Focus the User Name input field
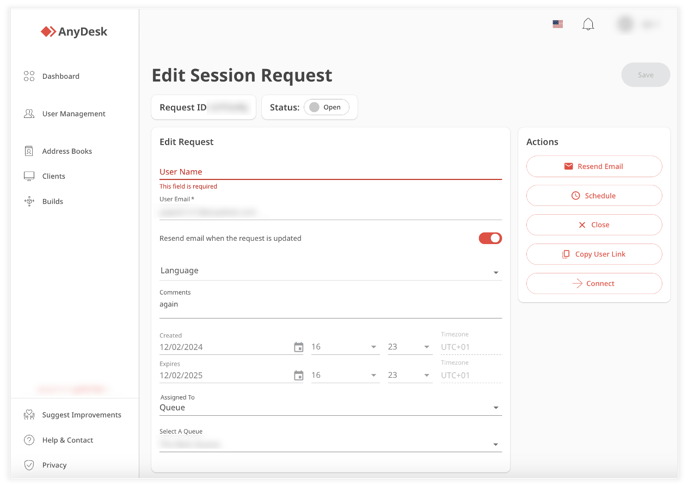Screen dimensions: 688x487 pyautogui.click(x=330, y=172)
